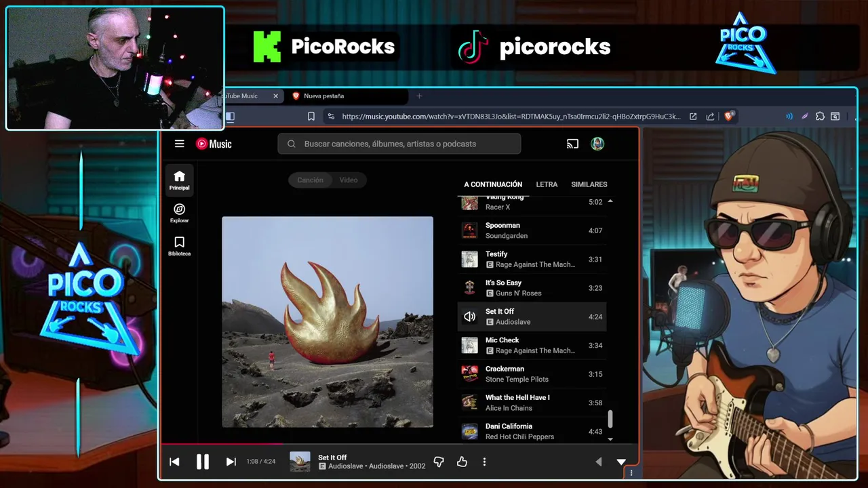Screen dimensions: 868x488
Task: Click the three-dot button at player corner
Action: (631, 473)
